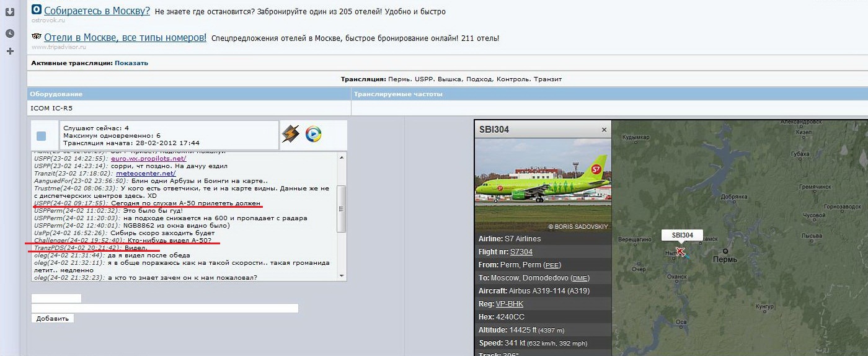Click the plus icon in left sidebar
868x356 pixels.
tap(10, 51)
